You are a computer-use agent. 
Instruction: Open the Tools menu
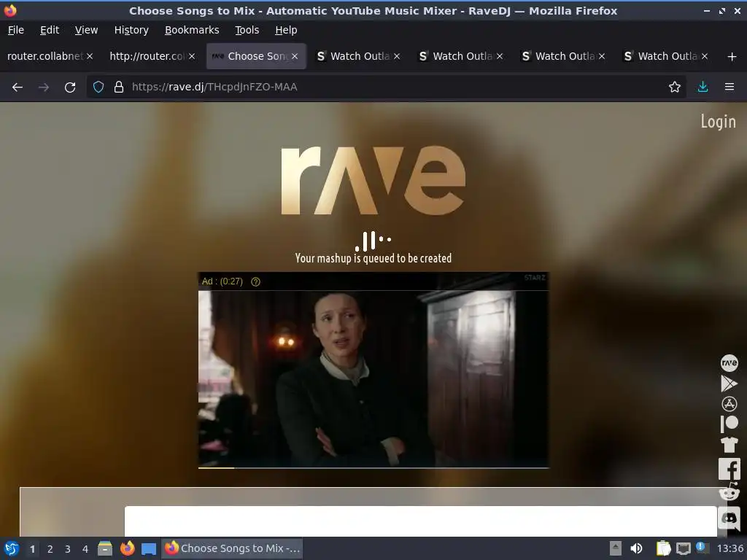(x=247, y=30)
